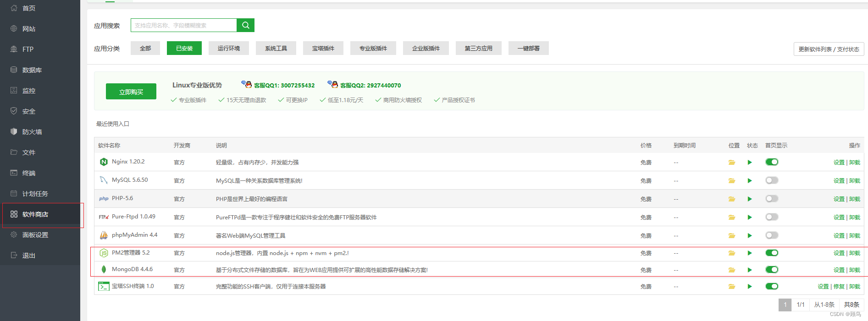The height and width of the screenshot is (321, 868).
Task: Click the status play icon for Pure-Ftpd
Action: [x=750, y=218]
